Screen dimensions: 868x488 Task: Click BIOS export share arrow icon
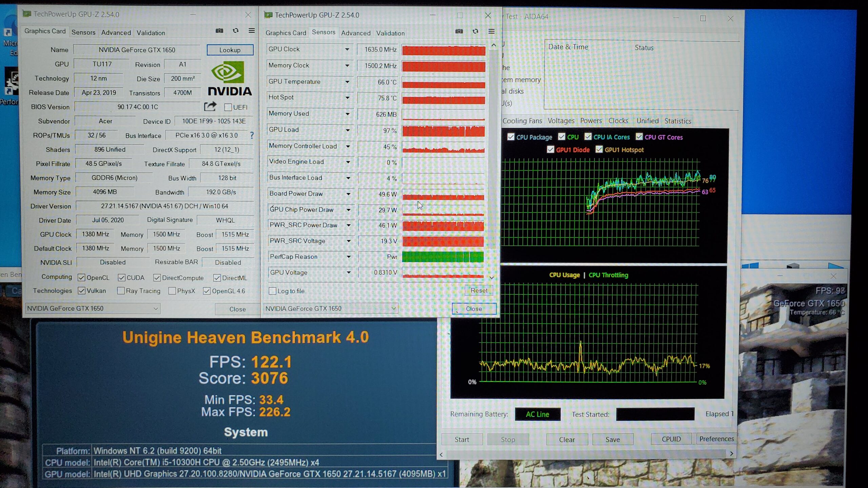[x=210, y=107]
